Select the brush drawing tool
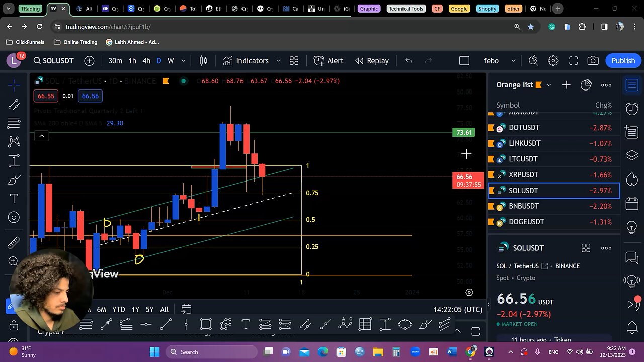This screenshot has width=644, height=362. pyautogui.click(x=14, y=180)
